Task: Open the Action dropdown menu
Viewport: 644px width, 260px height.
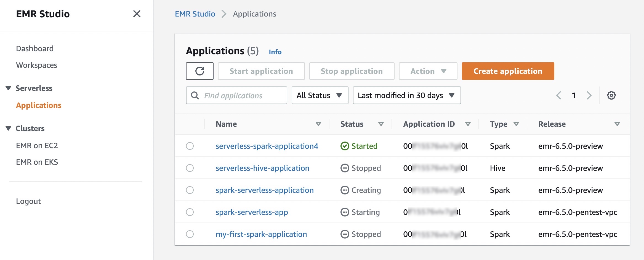Action: tap(428, 71)
